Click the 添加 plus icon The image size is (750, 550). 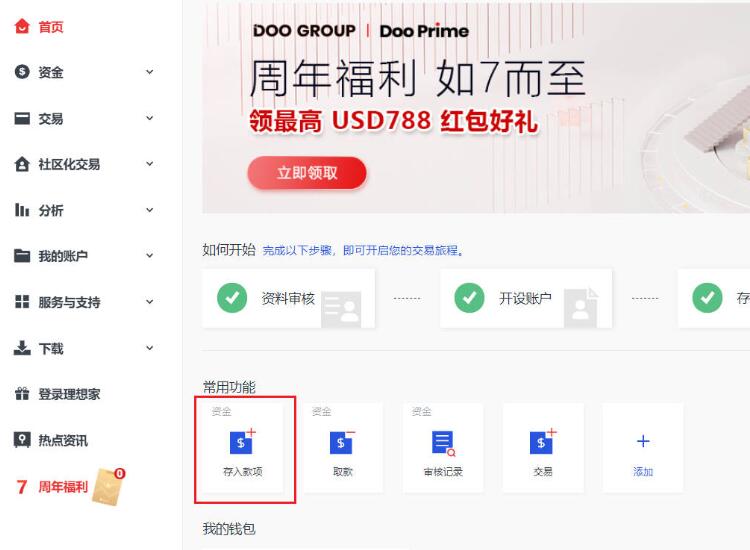643,441
